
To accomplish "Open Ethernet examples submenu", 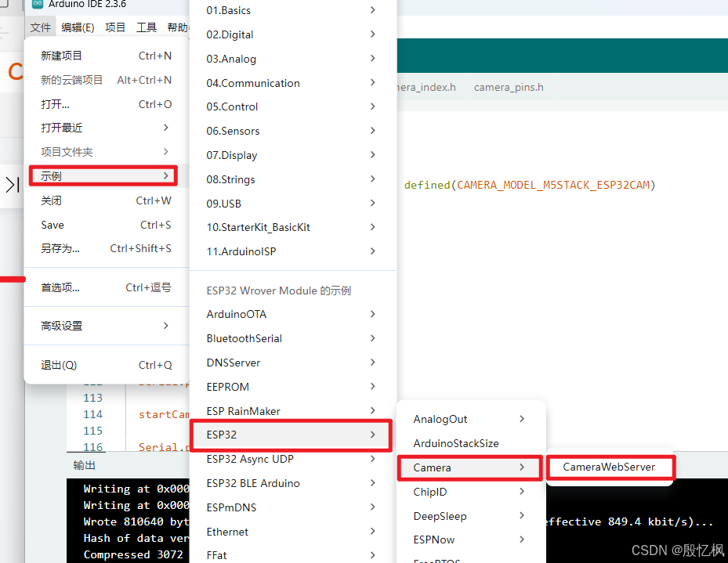I will click(292, 532).
